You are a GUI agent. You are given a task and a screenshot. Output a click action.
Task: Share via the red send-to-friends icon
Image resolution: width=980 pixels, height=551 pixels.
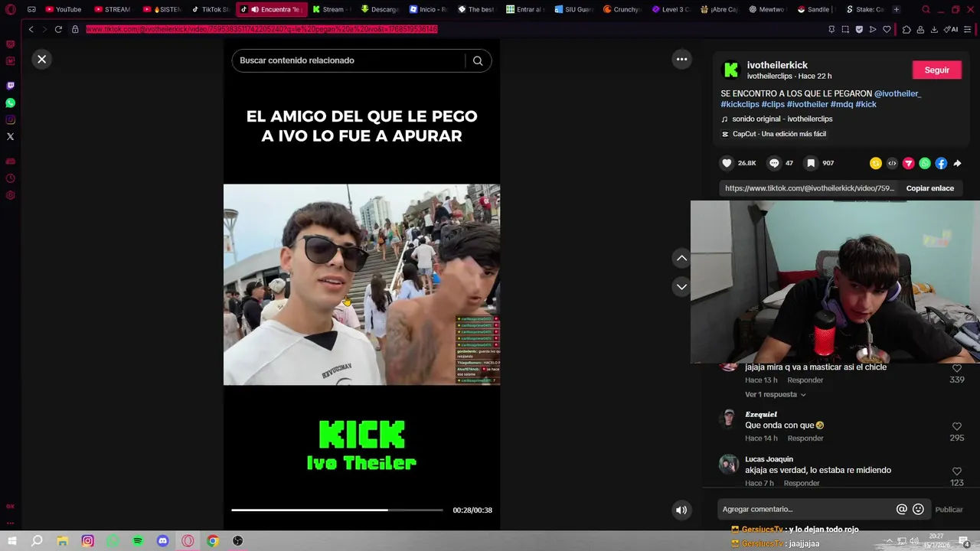tap(909, 163)
